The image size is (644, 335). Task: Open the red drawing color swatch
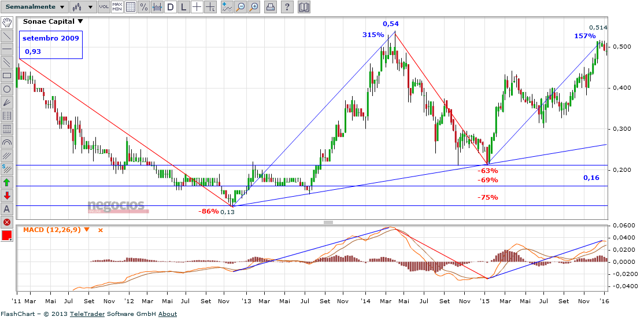click(7, 235)
